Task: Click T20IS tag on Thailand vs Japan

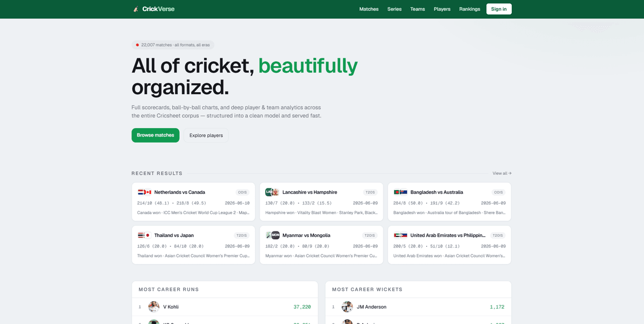Action: click(x=242, y=236)
